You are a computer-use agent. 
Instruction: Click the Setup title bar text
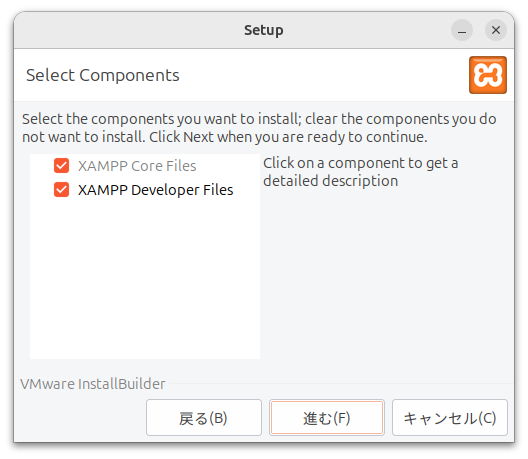point(264,30)
